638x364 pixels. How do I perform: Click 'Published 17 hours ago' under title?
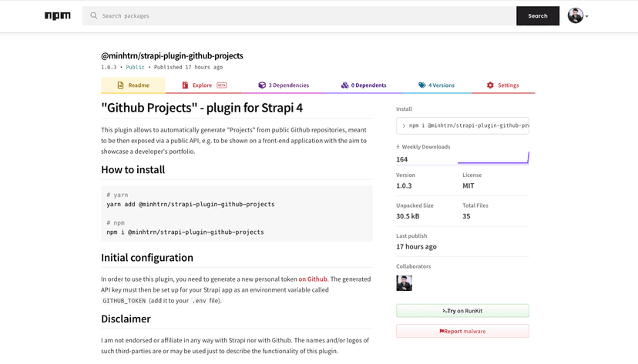click(x=188, y=67)
